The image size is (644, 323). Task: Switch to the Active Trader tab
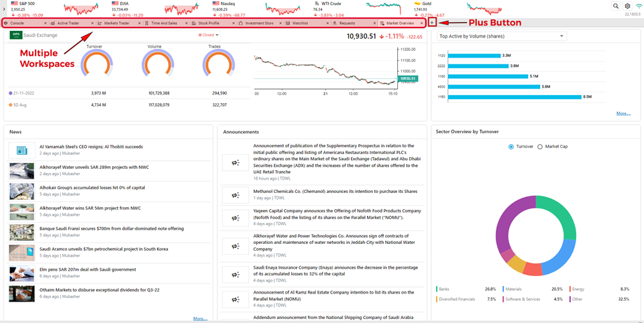pos(68,23)
